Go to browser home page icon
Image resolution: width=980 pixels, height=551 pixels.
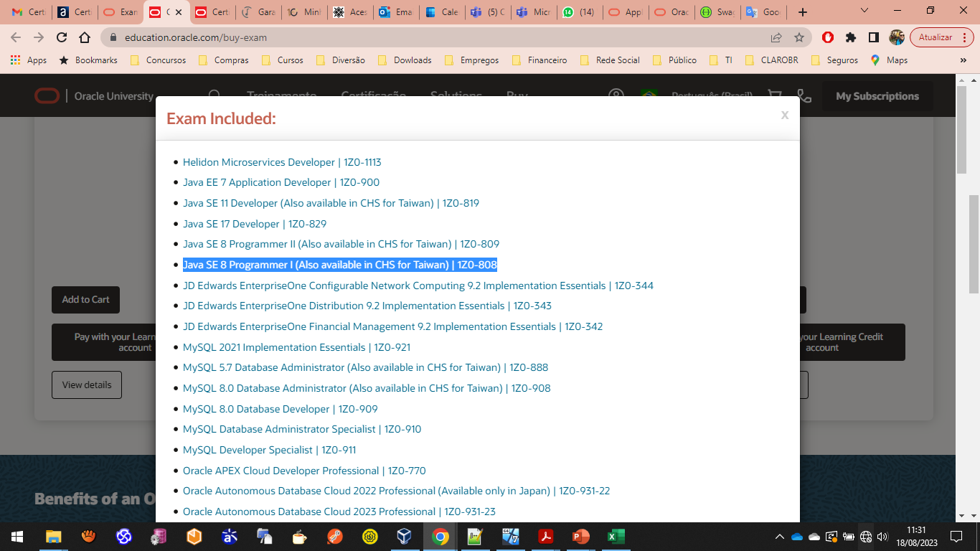tap(85, 37)
